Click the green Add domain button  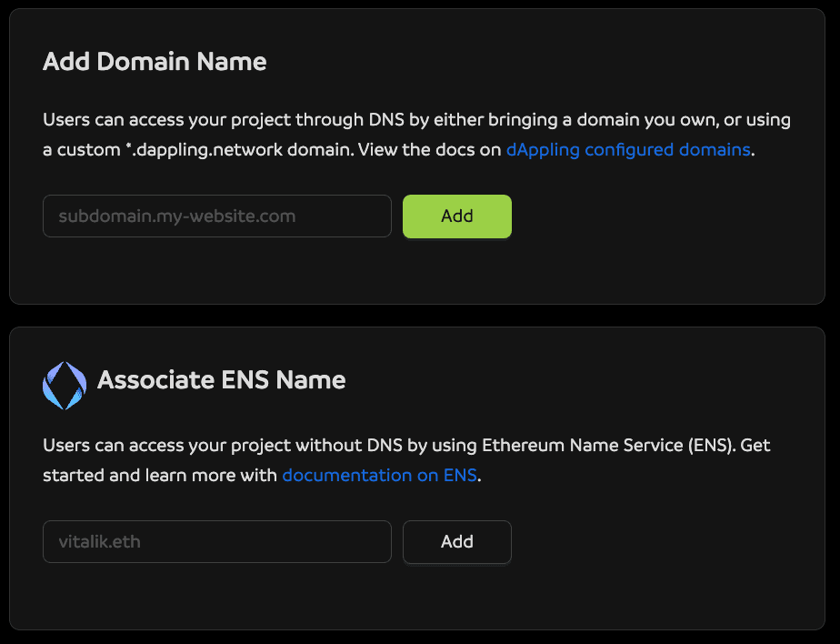(457, 216)
